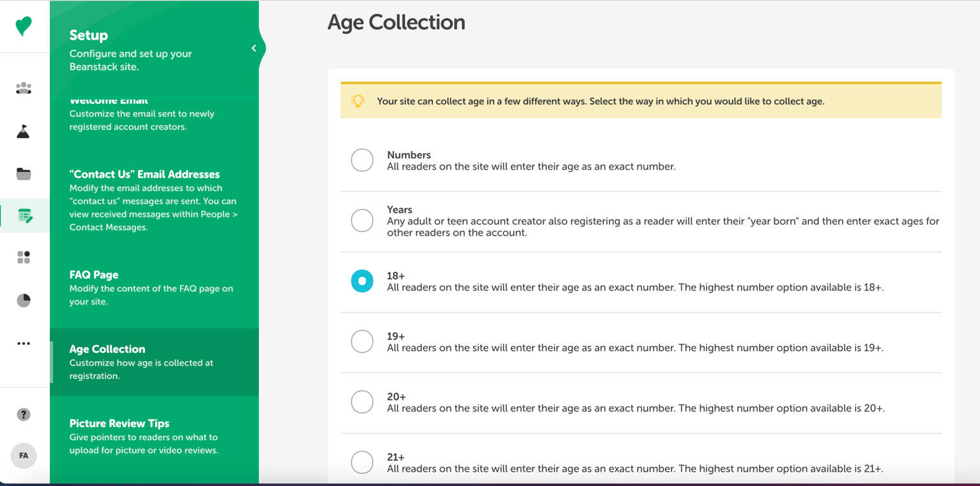Open the Welcome Email setup item
Image resolution: width=980 pixels, height=486 pixels.
click(x=154, y=114)
